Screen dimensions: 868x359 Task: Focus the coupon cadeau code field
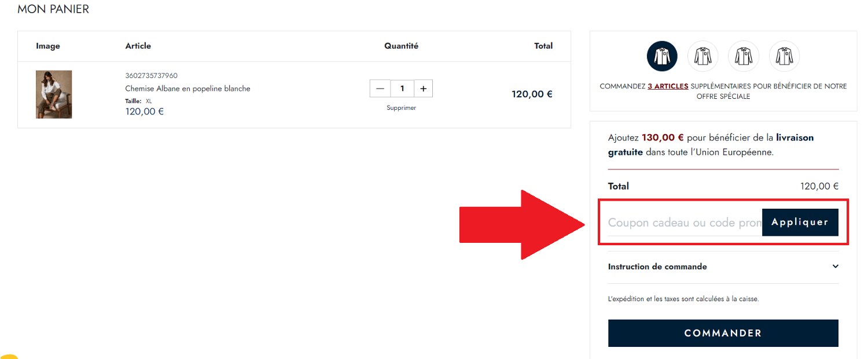[684, 223]
